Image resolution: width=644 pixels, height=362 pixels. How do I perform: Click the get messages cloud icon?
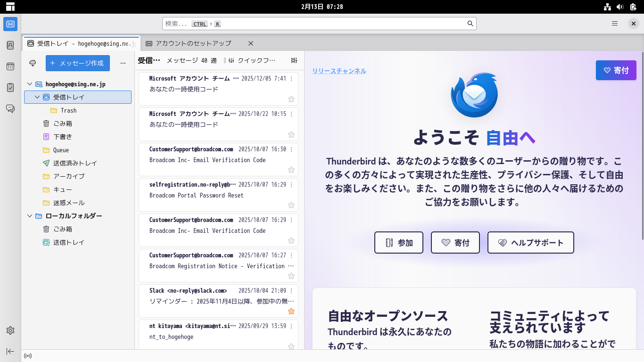click(x=33, y=63)
